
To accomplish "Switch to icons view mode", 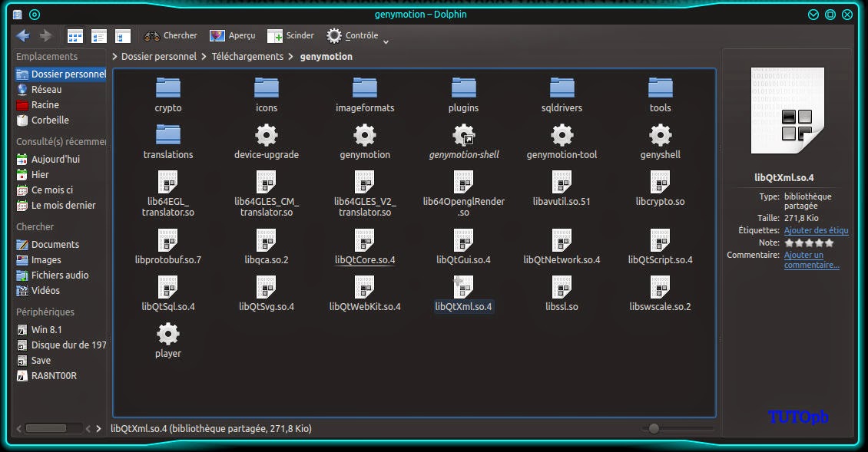I will click(75, 37).
